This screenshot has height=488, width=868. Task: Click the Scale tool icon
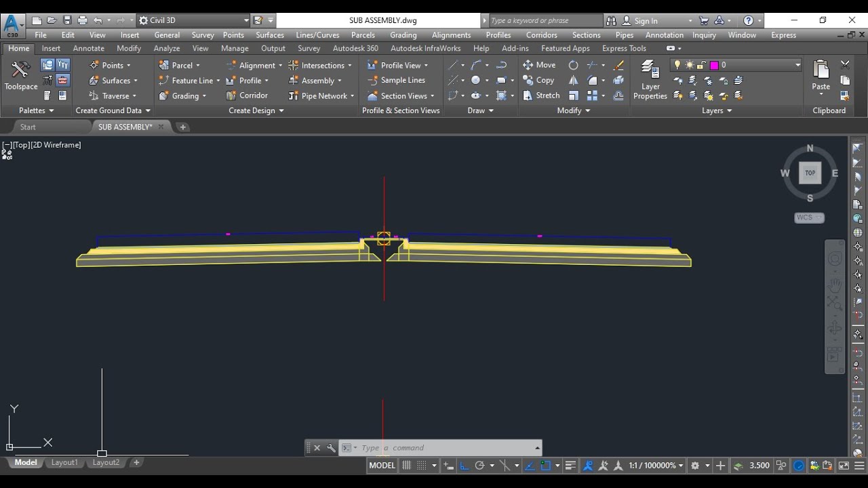pyautogui.click(x=574, y=96)
